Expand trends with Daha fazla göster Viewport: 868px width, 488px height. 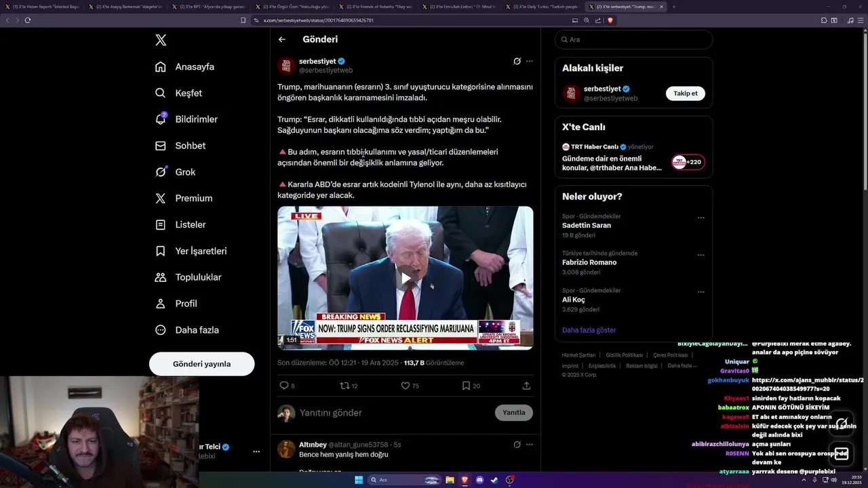[589, 330]
